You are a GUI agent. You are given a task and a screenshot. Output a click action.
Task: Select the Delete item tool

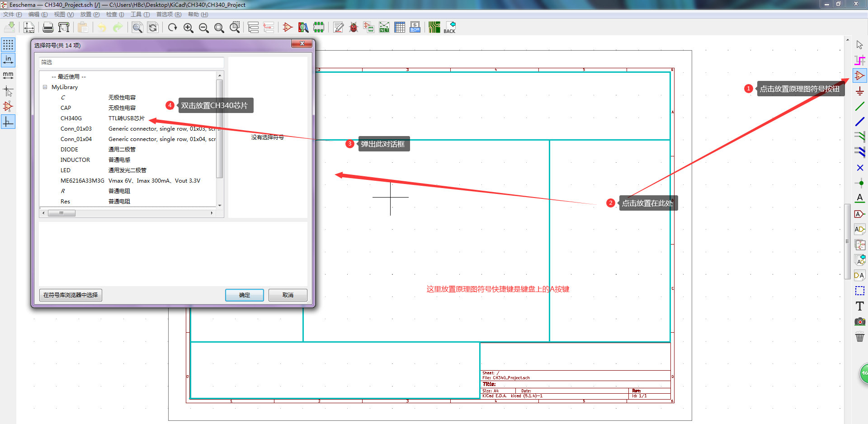[x=860, y=337]
